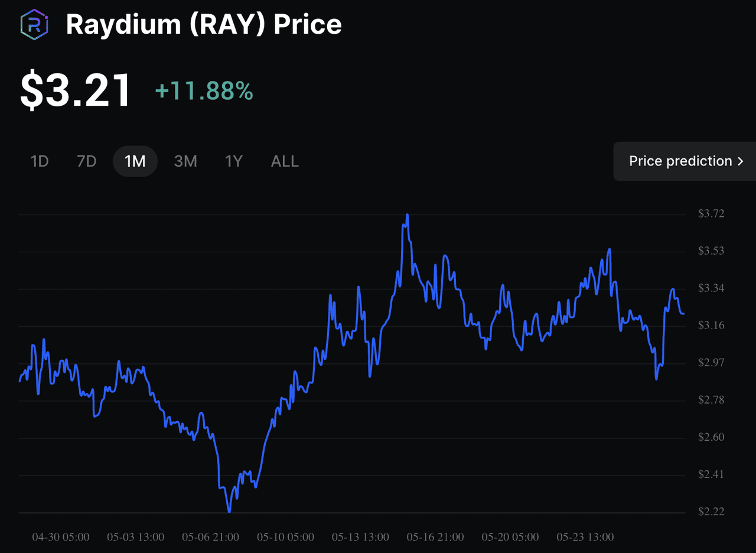756x553 pixels.
Task: Click the 05-10 05:00 date label
Action: pyautogui.click(x=285, y=537)
